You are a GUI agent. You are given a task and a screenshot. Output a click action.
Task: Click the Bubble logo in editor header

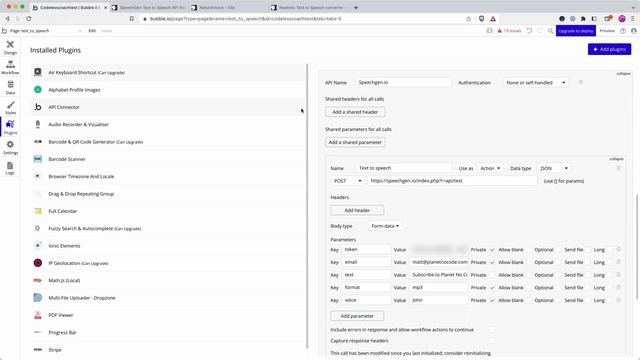[x=4, y=31]
